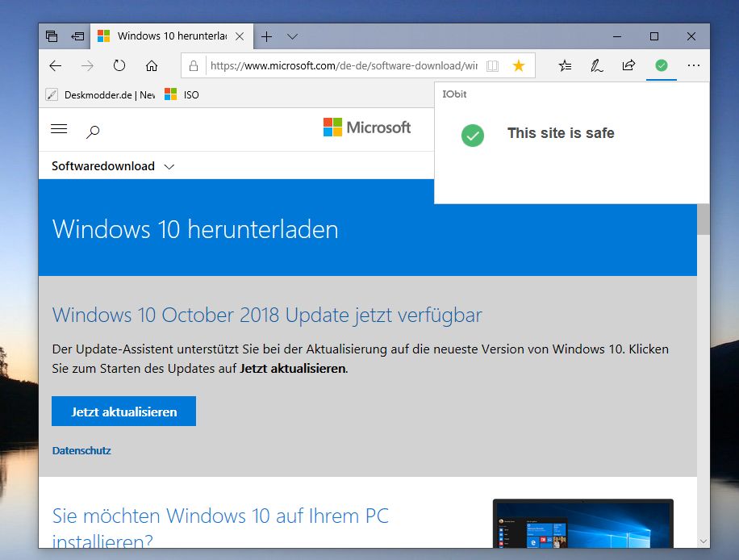Click the page's vertical scrollbar thumb
Viewport: 739px width, 560px height.
pos(704,219)
